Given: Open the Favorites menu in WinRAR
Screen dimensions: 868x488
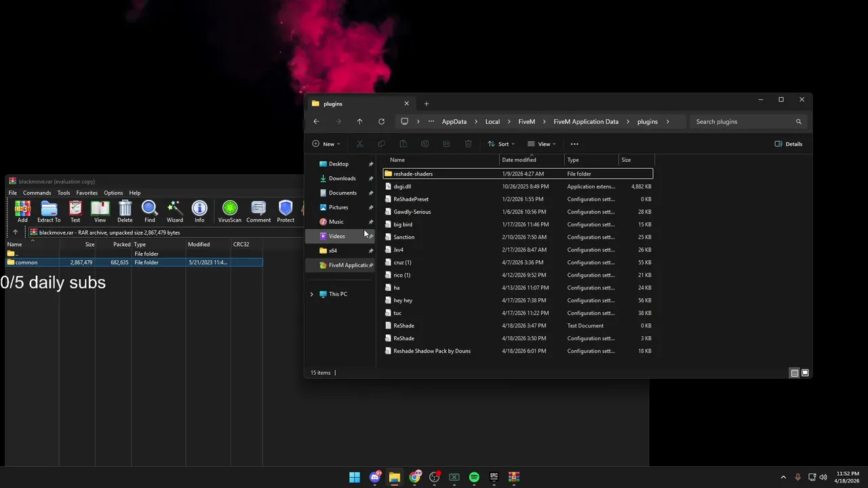Looking at the screenshot, I should click(x=87, y=193).
